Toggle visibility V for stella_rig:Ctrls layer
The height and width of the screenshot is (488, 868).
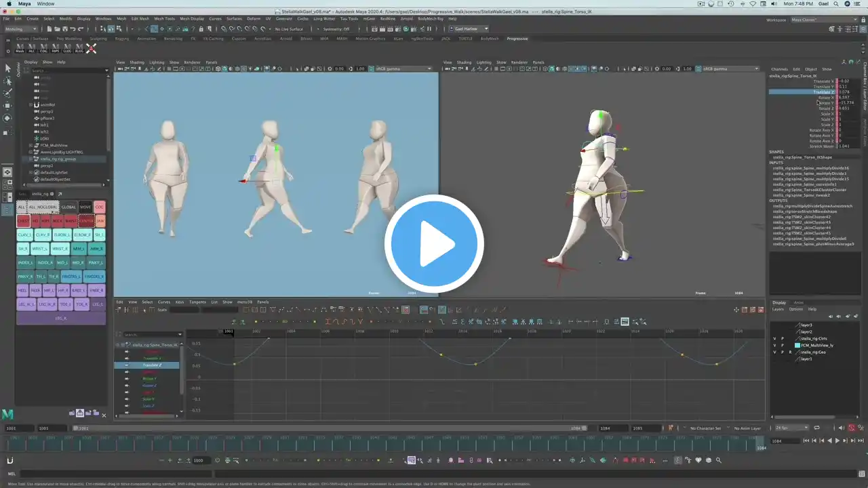774,338
